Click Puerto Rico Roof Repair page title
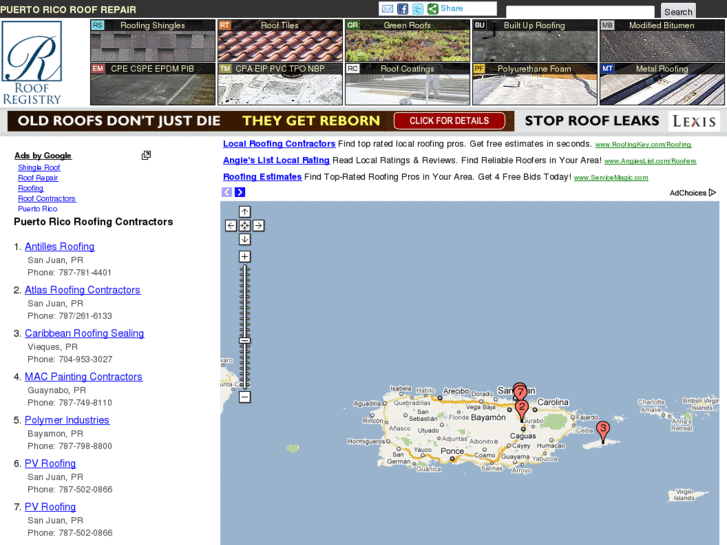The image size is (727, 545). [x=68, y=9]
